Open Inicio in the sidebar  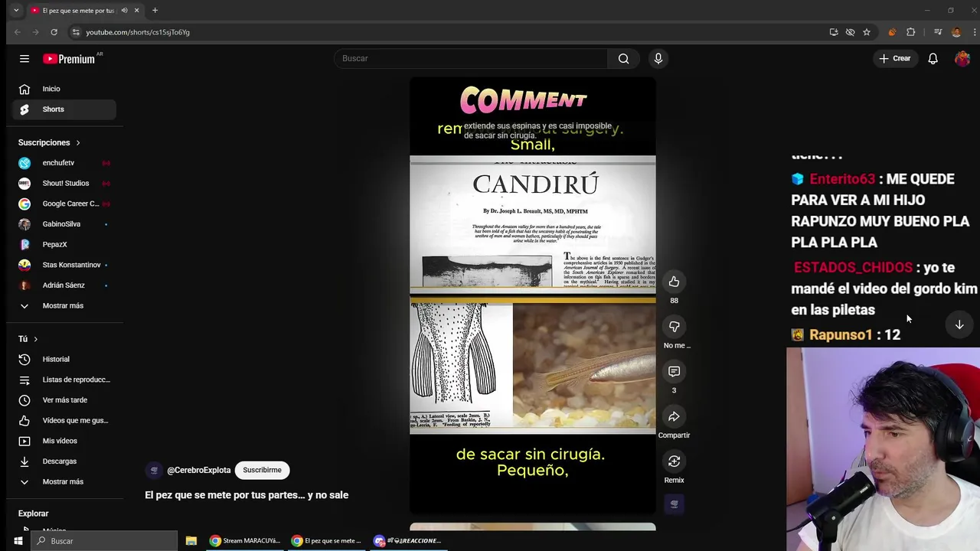point(64,89)
